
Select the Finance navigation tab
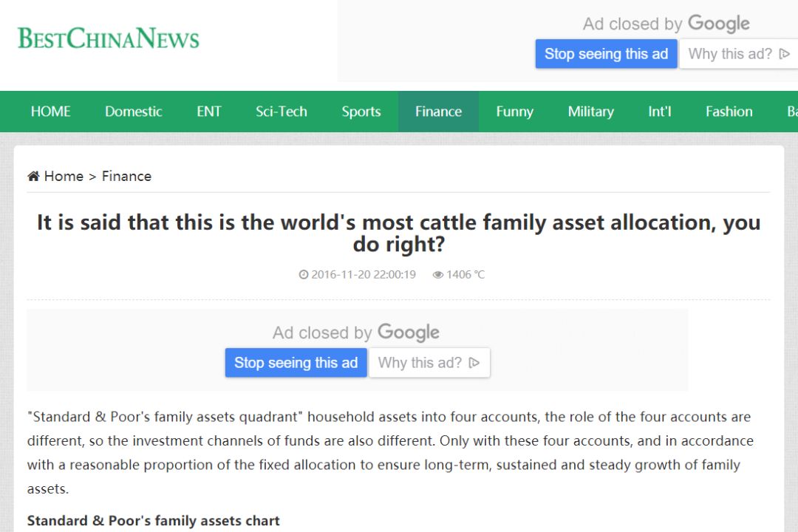(438, 112)
